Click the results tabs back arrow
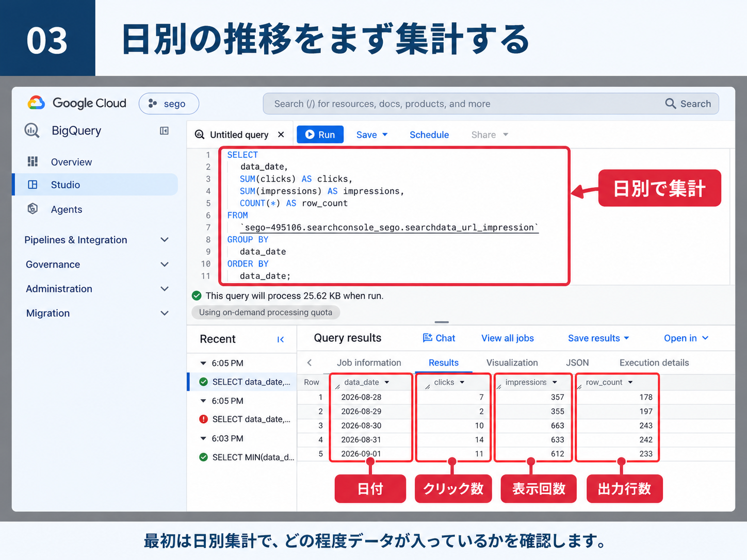This screenshot has height=560, width=747. [x=310, y=363]
